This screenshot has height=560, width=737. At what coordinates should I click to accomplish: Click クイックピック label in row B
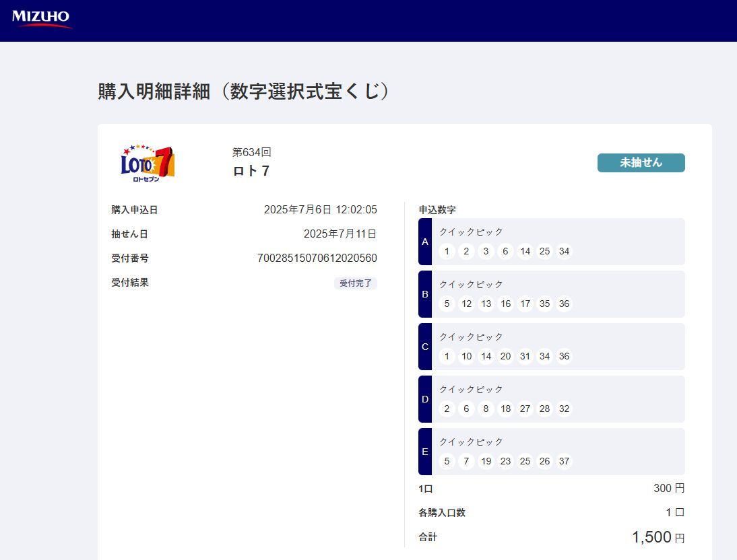coord(471,284)
